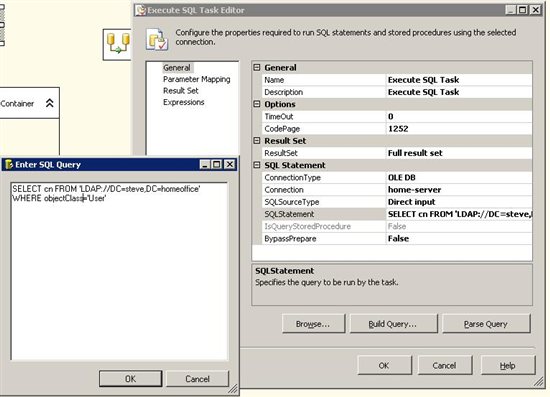550x397 pixels.
Task: Close the Execute SQL Task Editor window
Action: tap(535, 10)
